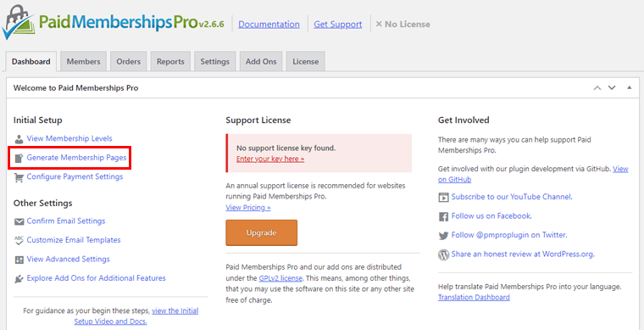The image size is (644, 330).
Task: Click the page icon next to Generate Membership Pages
Action: click(19, 158)
